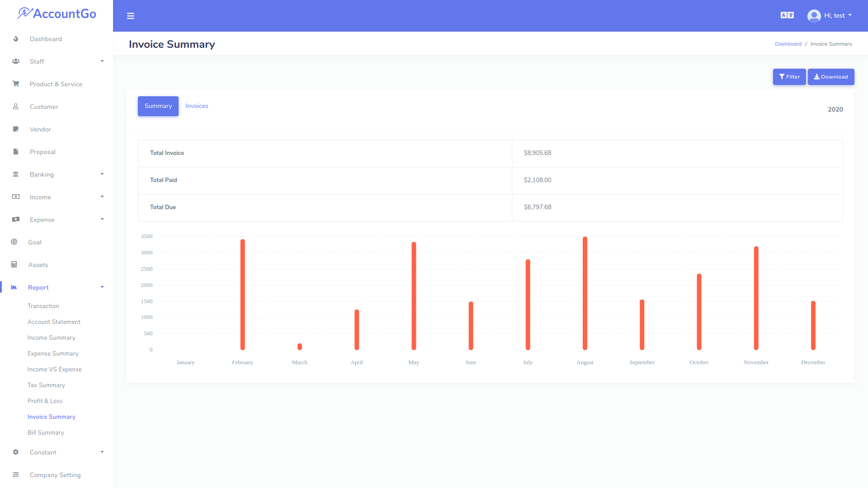Open Product & Service via cart icon
868x488 pixels.
[x=16, y=84]
